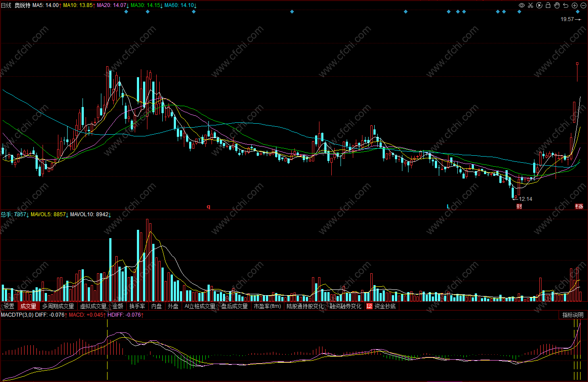Open the 外盘 tab
Viewport: 588px width, 382px height.
(173, 306)
